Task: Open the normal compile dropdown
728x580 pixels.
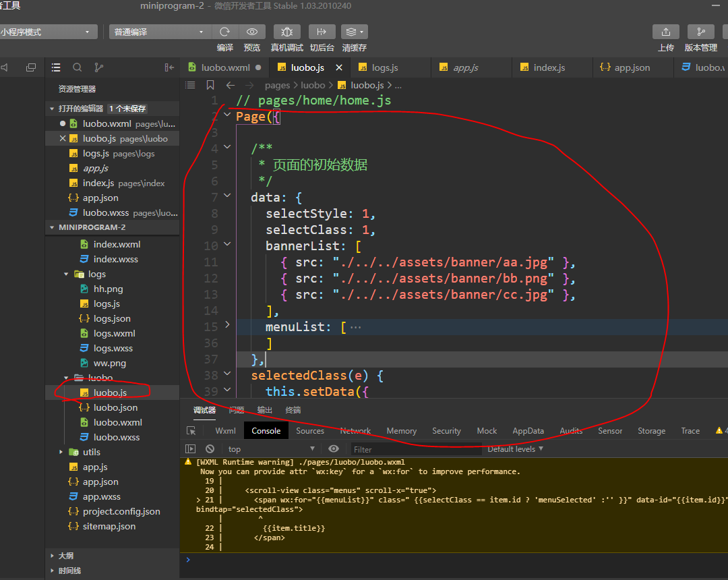Action: [x=160, y=32]
